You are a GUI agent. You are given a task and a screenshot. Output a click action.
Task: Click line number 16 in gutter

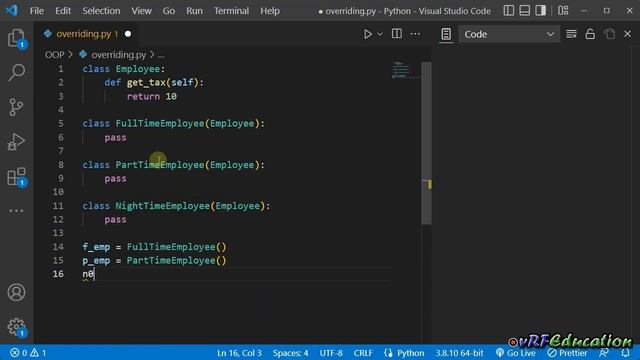click(x=58, y=274)
